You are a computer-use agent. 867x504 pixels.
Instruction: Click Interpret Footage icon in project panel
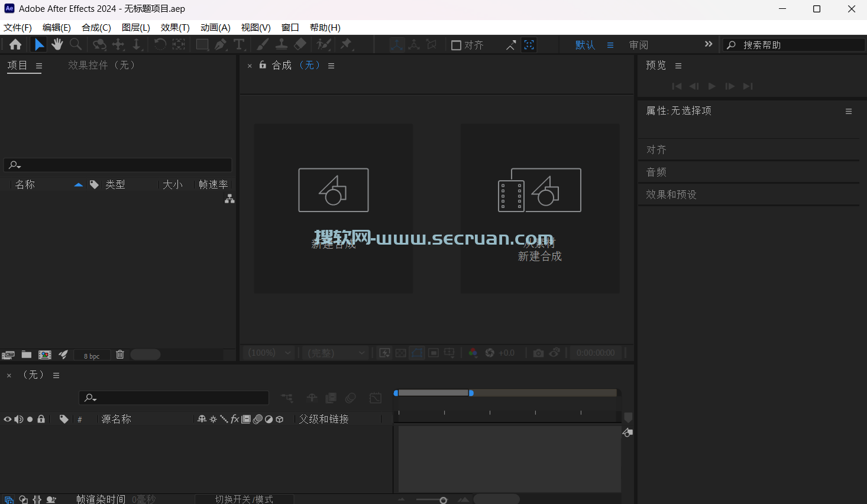point(8,355)
